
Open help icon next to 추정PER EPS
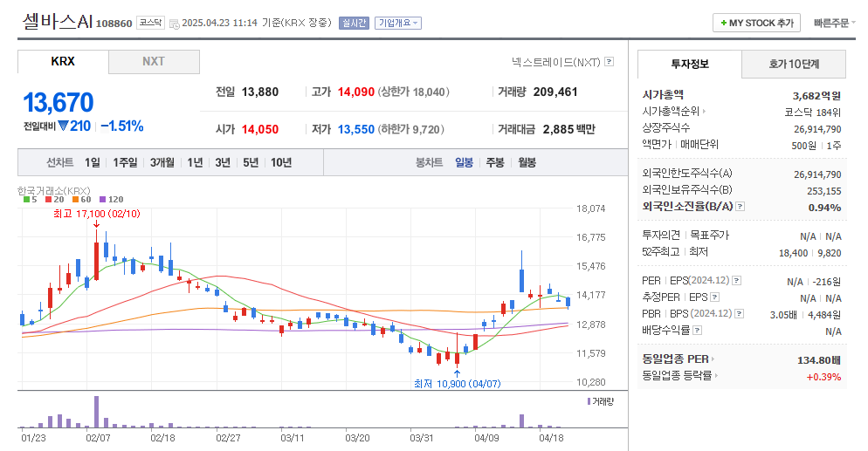(714, 297)
